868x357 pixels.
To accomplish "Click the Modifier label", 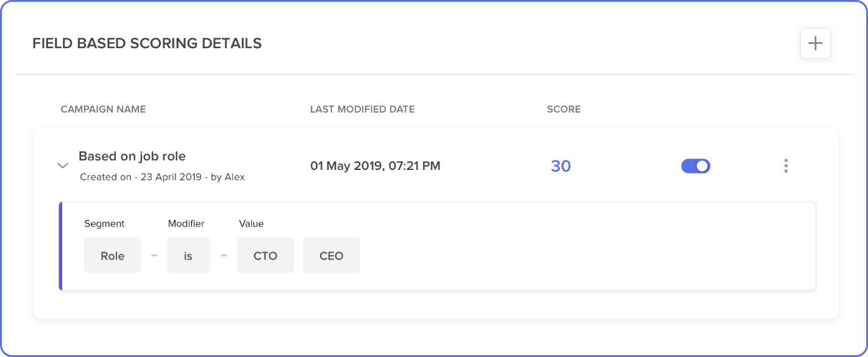I will tap(186, 224).
